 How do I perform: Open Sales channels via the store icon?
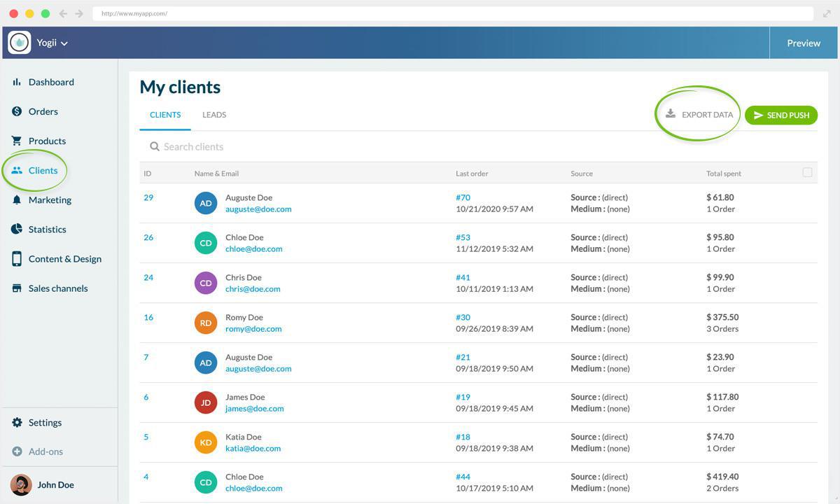17,288
